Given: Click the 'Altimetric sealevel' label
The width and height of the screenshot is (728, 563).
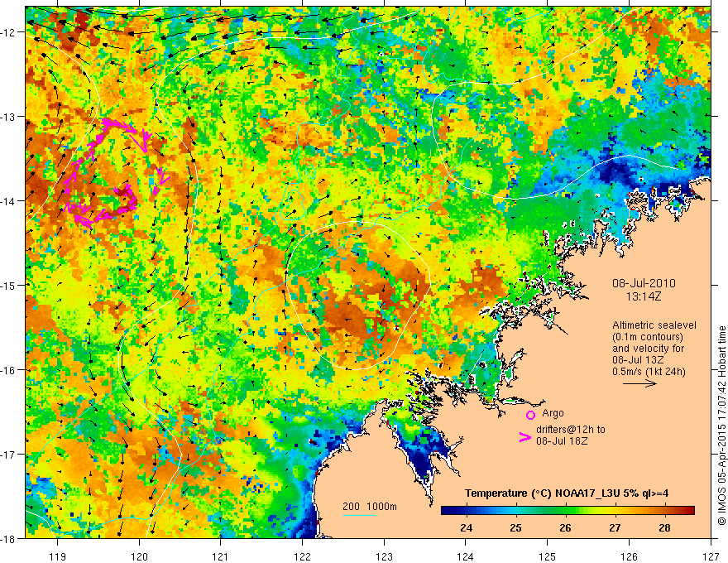Looking at the screenshot, I should pos(654,325).
